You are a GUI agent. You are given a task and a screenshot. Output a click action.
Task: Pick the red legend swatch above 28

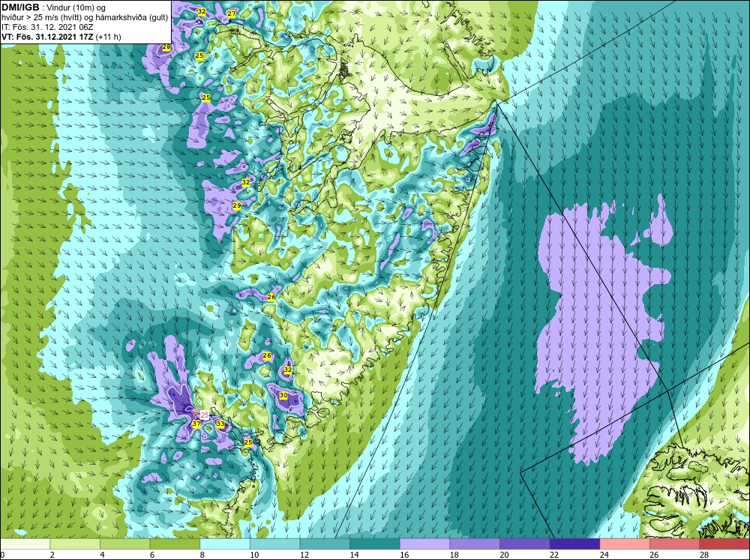pos(724,544)
